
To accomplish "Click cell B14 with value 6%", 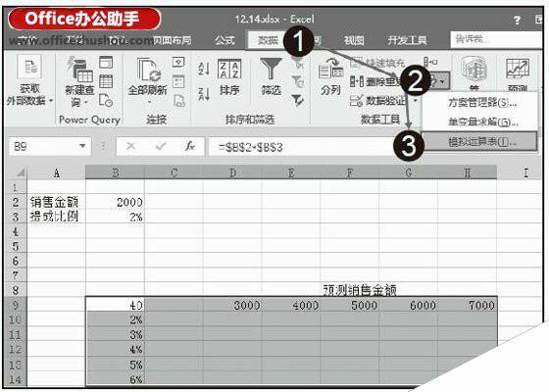I will pos(116,378).
